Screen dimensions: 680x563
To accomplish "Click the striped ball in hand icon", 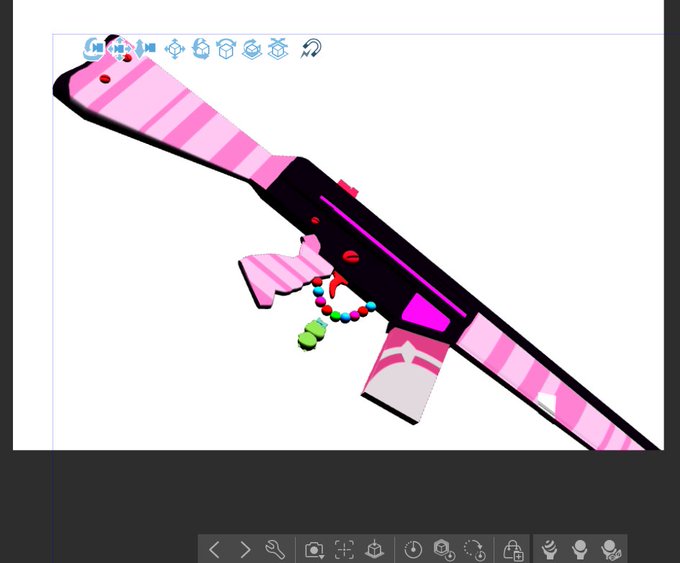I will [550, 550].
